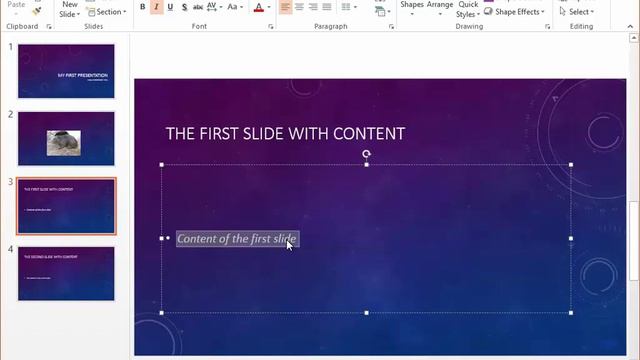Open Convert to SmartArt dropdown
This screenshot has width=640, height=360.
point(382,11)
